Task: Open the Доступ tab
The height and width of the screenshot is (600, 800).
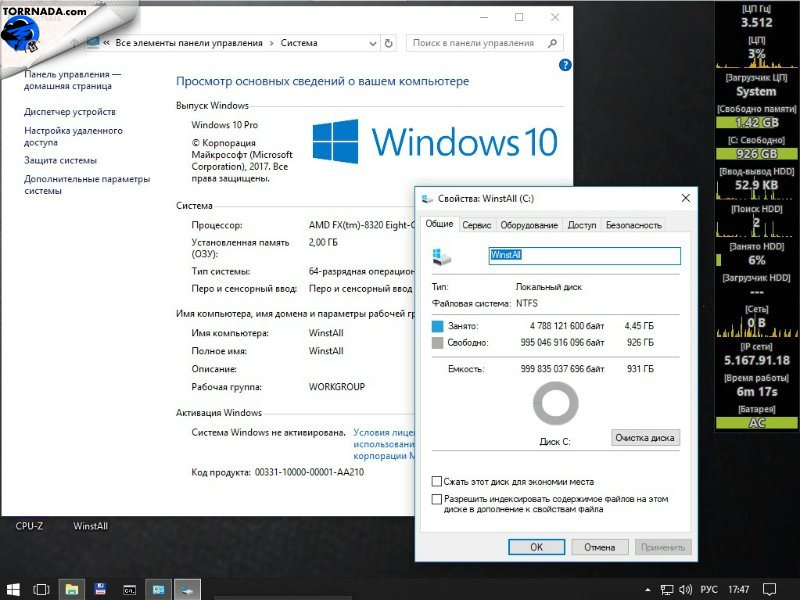Action: click(582, 225)
